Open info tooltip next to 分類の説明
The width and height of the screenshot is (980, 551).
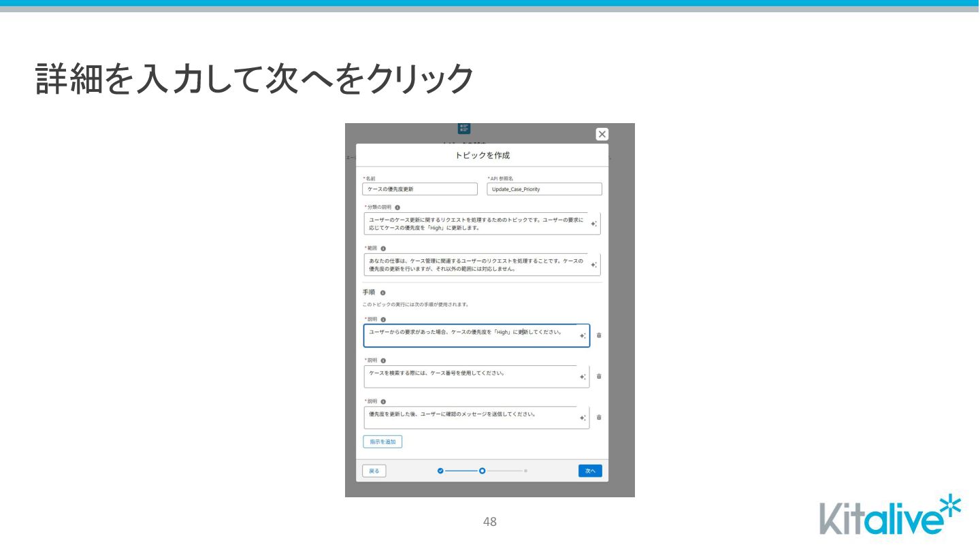(x=397, y=207)
